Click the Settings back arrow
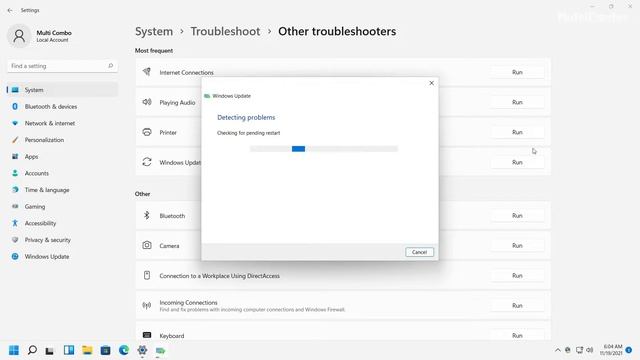Screen dimensions: 640x360 pyautogui.click(x=10, y=10)
